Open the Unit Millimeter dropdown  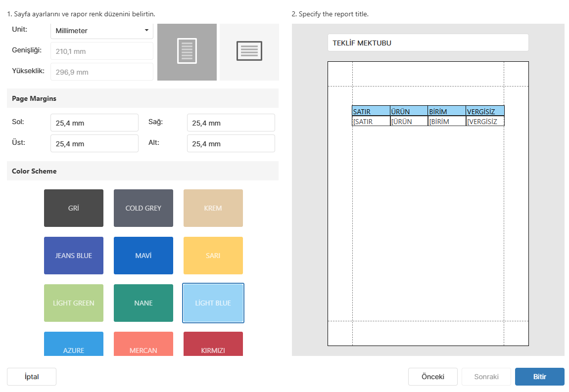pyautogui.click(x=101, y=31)
